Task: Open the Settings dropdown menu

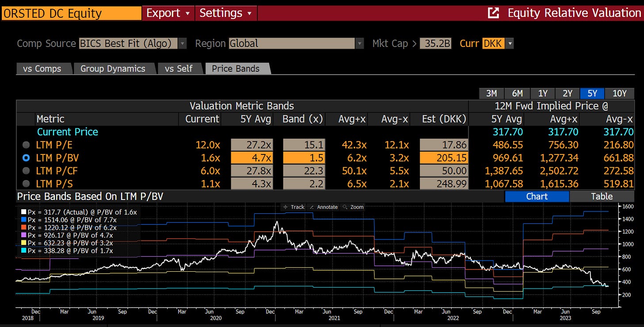Action: tap(226, 13)
